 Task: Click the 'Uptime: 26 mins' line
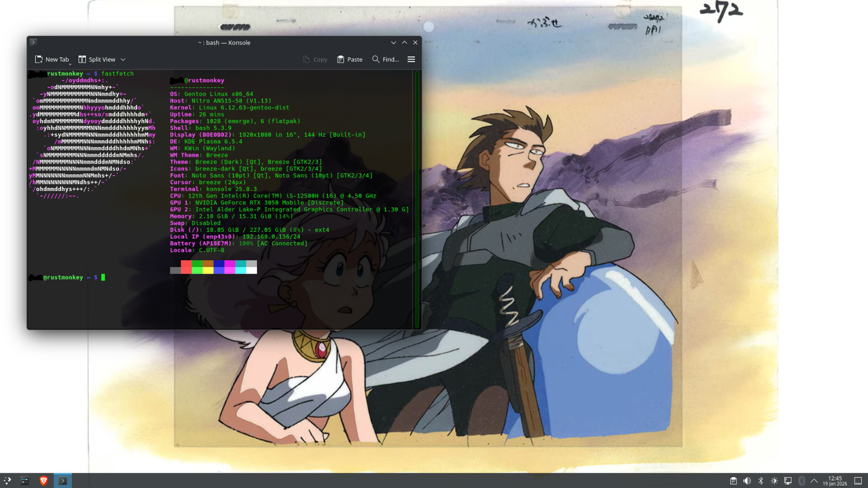click(197, 114)
